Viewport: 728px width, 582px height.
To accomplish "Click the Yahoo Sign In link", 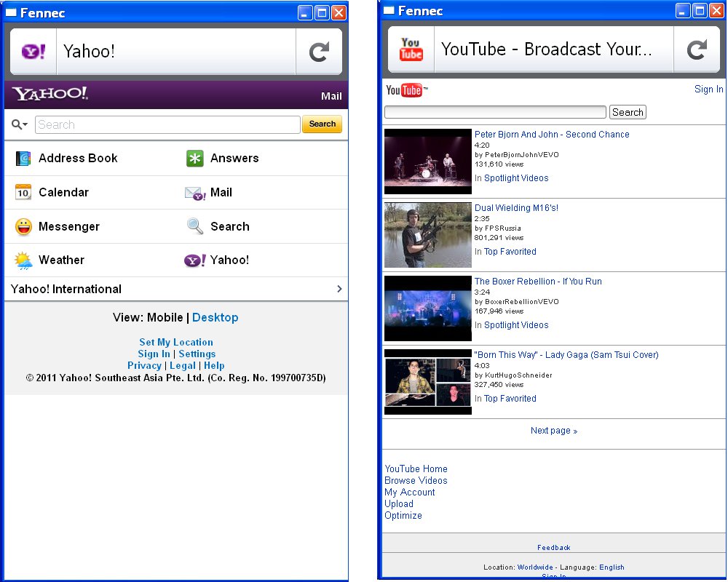I will click(x=154, y=354).
